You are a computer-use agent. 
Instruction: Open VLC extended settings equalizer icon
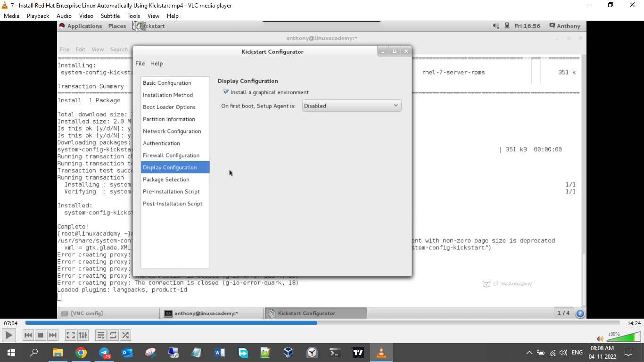pos(83,335)
